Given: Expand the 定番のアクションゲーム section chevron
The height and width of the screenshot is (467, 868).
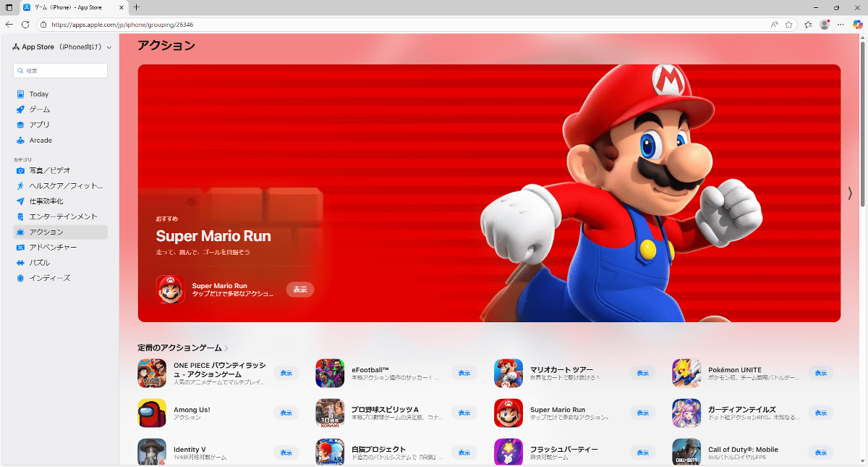Looking at the screenshot, I should click(226, 348).
